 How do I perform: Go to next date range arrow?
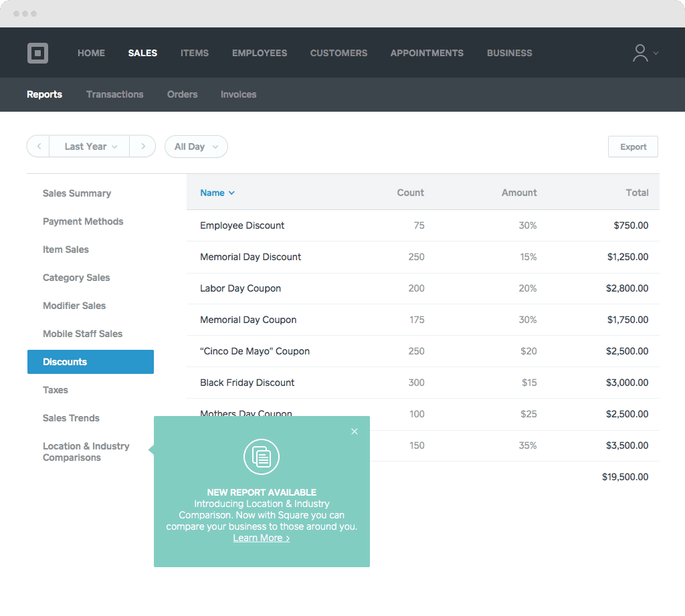coord(142,146)
